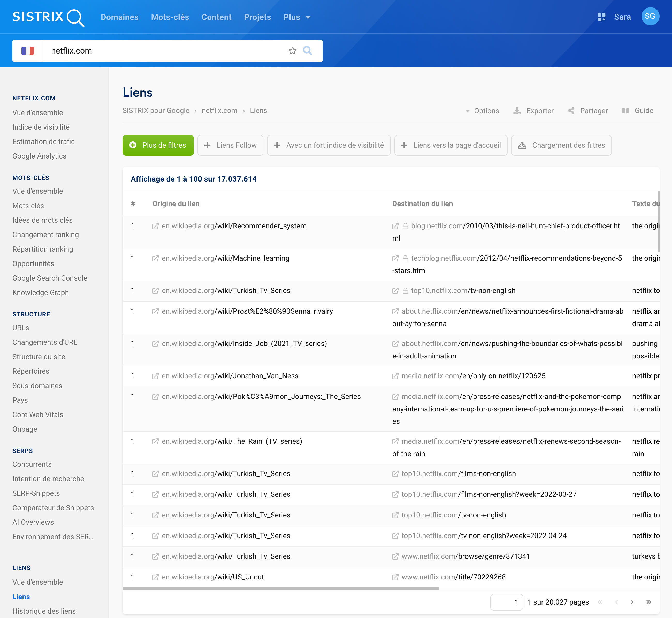Open the country flag selector

pyautogui.click(x=28, y=50)
